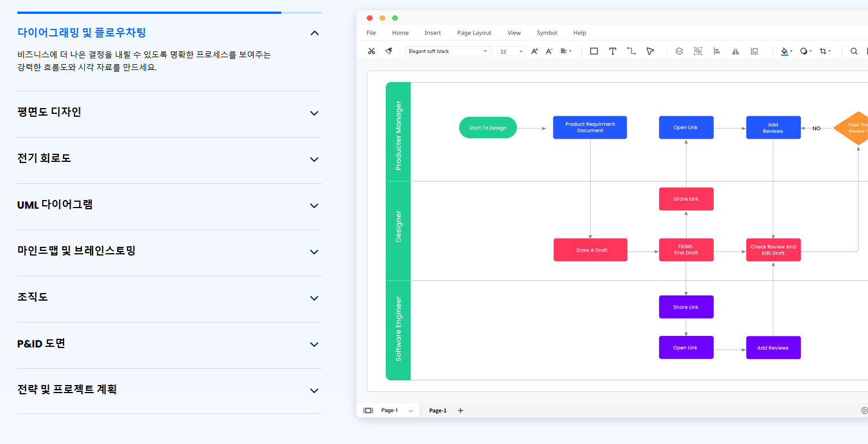Image resolution: width=868 pixels, height=444 pixels.
Task: Open the File menu
Action: tap(371, 33)
